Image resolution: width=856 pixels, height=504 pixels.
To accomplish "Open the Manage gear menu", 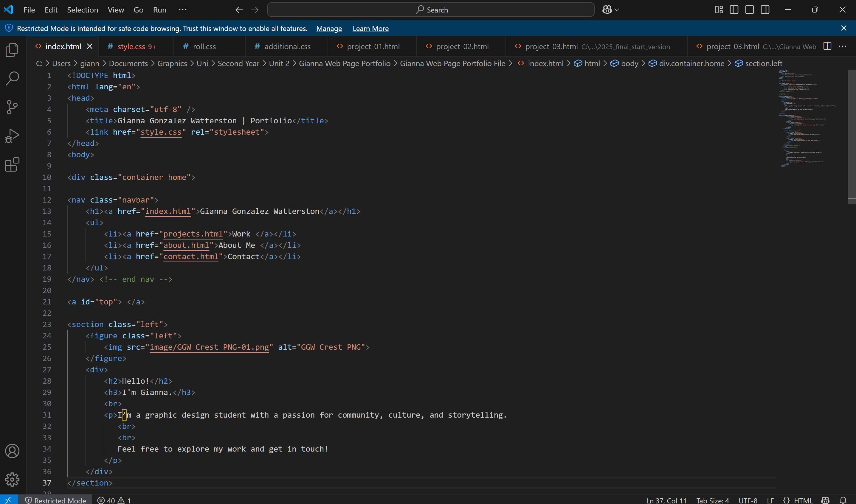I will [x=12, y=480].
